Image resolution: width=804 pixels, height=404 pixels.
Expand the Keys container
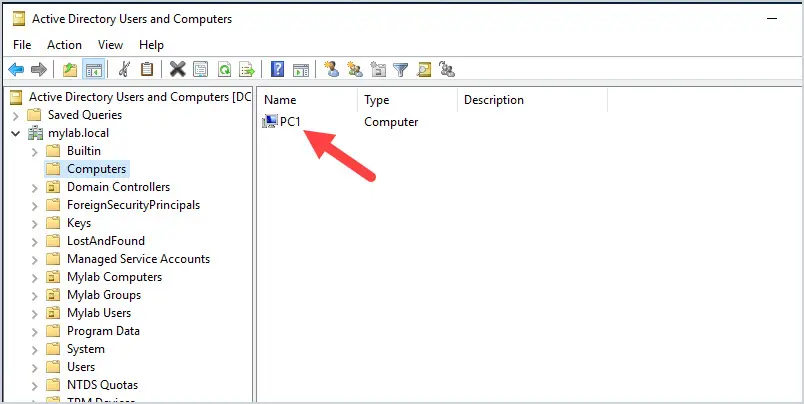[34, 224]
